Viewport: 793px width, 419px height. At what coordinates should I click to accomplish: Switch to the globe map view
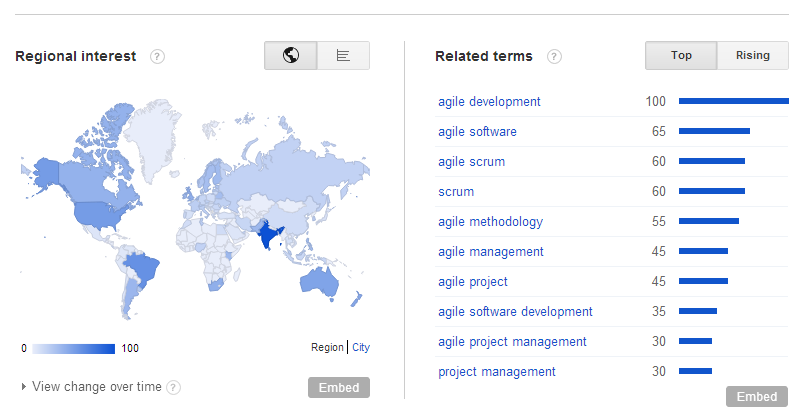click(290, 56)
